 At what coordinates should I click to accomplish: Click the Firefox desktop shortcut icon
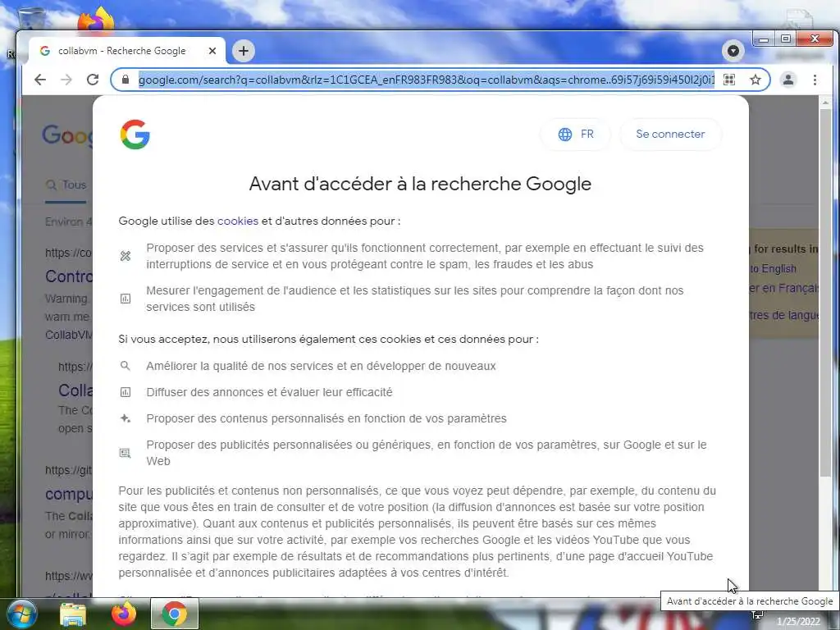coord(97,19)
